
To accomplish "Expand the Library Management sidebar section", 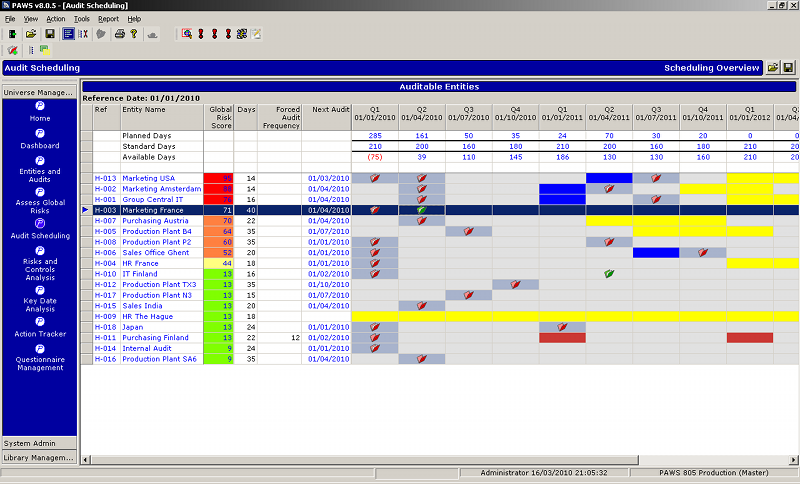I will point(39,457).
